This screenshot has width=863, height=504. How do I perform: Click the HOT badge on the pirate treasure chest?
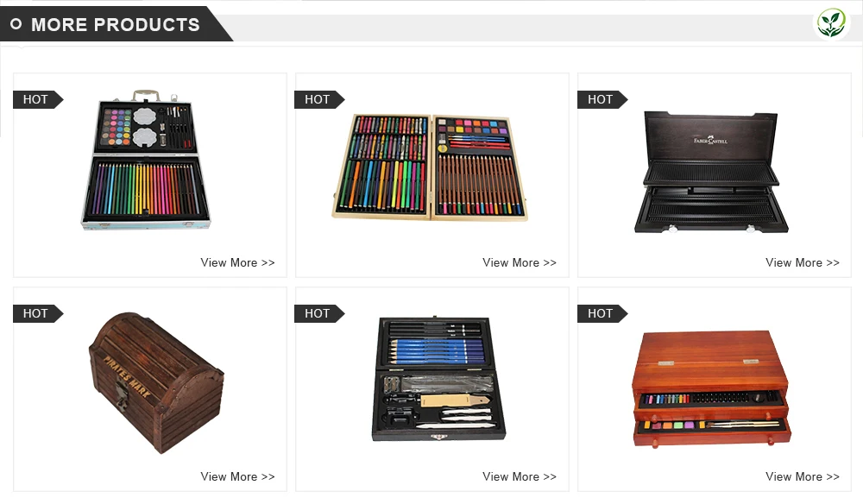[38, 313]
